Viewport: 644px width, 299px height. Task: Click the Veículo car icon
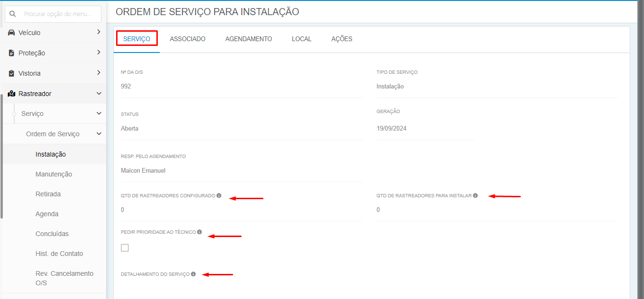point(11,33)
